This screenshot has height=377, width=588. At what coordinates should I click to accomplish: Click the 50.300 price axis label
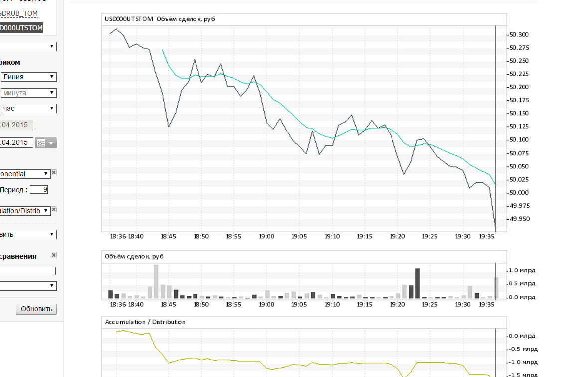(x=519, y=34)
